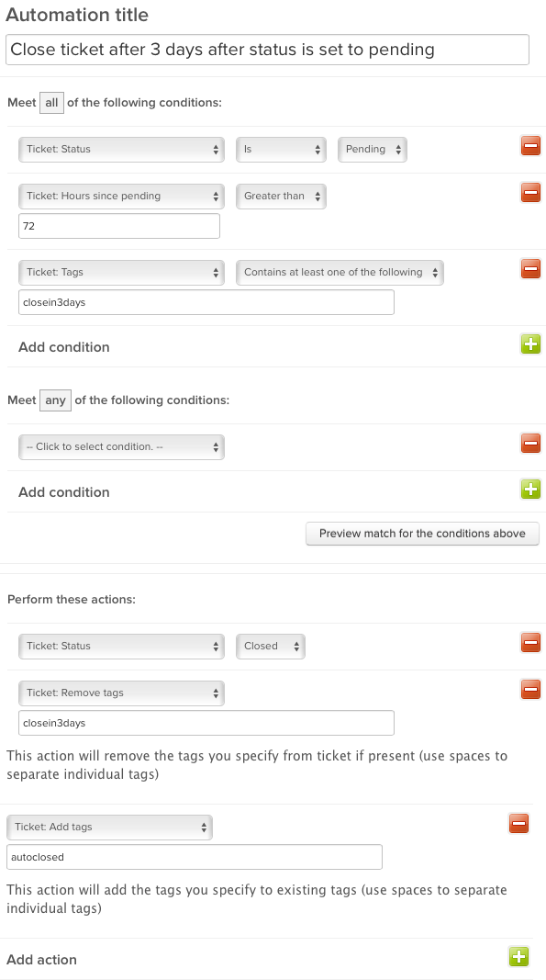This screenshot has width=546, height=980.
Task: Remove the Status Closed action
Action: tap(530, 643)
